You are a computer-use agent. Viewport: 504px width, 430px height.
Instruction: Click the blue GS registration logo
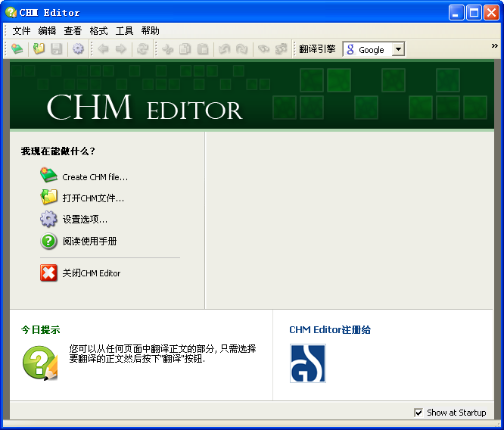click(x=307, y=363)
